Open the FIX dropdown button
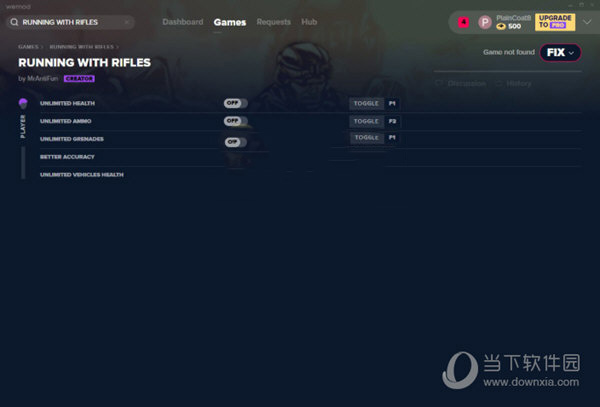Viewport: 600px width, 407px height. (561, 52)
